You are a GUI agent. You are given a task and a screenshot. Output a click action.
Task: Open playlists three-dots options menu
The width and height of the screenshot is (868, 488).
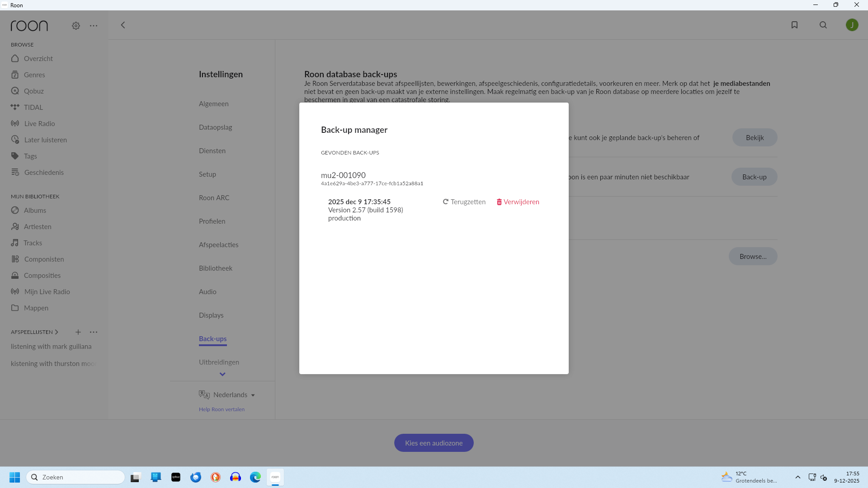[94, 332]
